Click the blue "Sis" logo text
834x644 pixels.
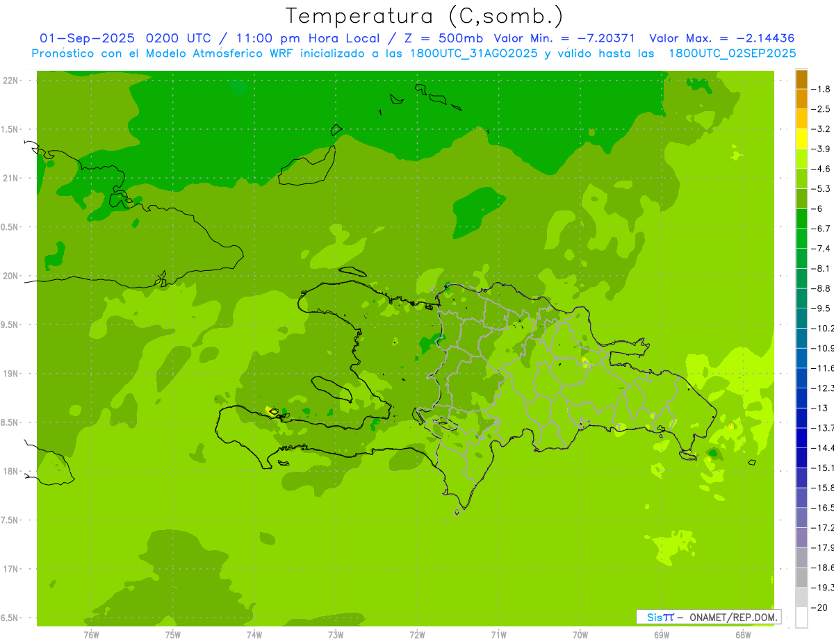(x=655, y=617)
